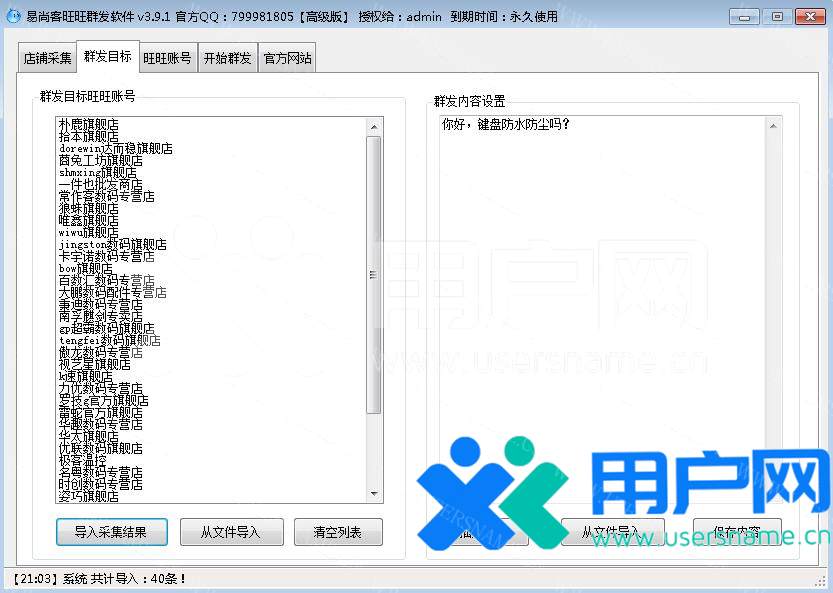The width and height of the screenshot is (833, 593).
Task: Click the gp超霸数码旗舰店 row
Action: pyautogui.click(x=107, y=328)
